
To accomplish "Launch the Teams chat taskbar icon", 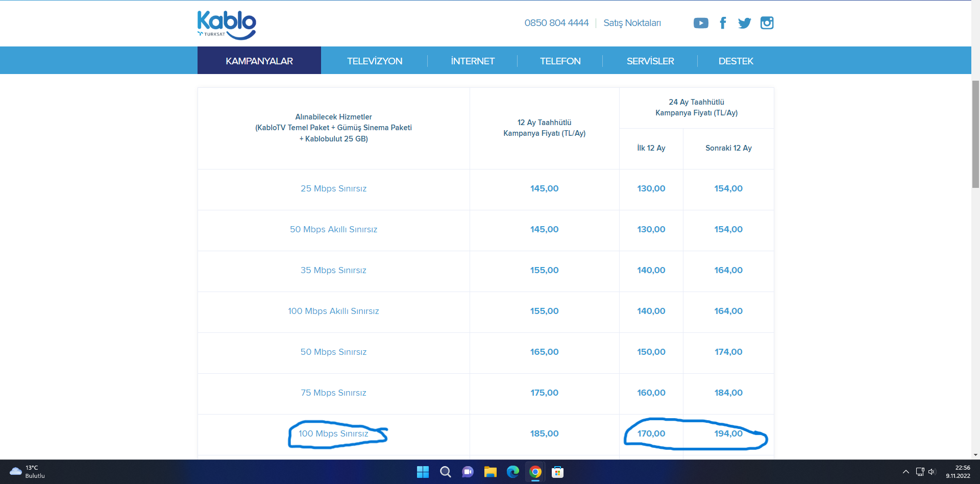I will click(x=468, y=472).
